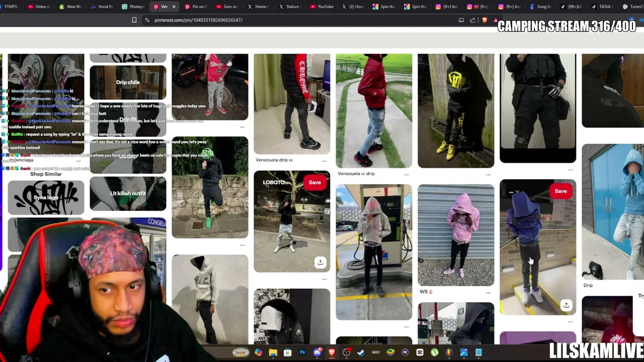Open the gas station grey hoodie pin
Screen dimensions: 644x362
374,252
